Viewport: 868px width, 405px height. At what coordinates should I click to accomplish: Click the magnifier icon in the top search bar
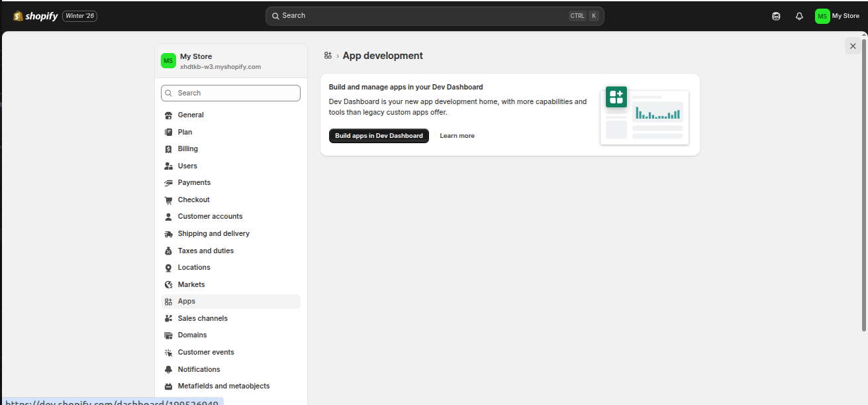coord(275,15)
